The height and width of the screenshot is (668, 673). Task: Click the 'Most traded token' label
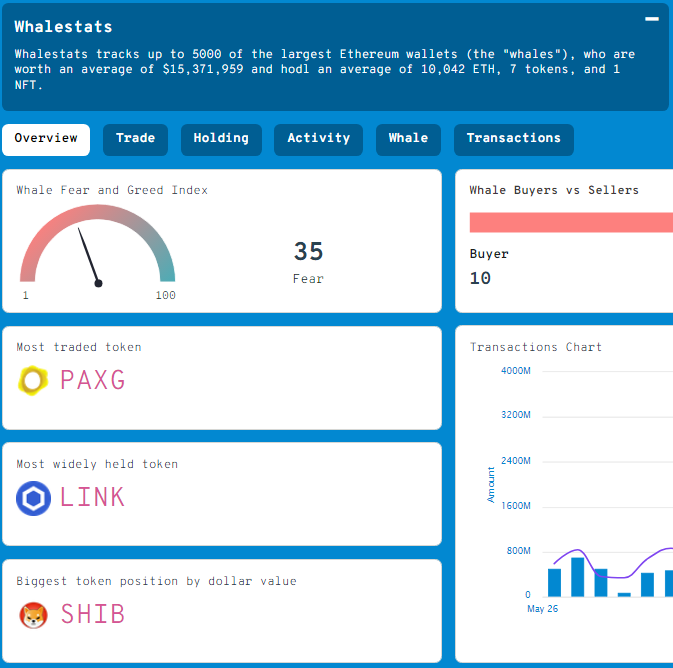[x=79, y=347]
